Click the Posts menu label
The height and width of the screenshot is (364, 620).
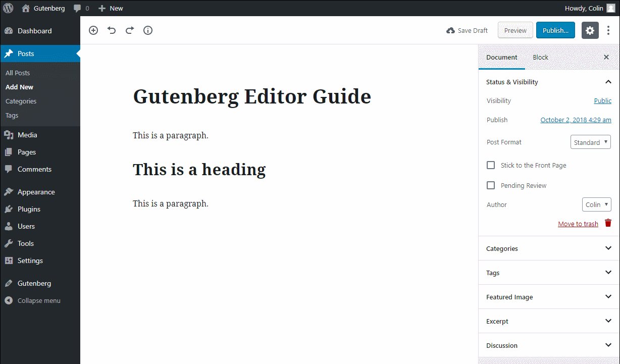[26, 54]
